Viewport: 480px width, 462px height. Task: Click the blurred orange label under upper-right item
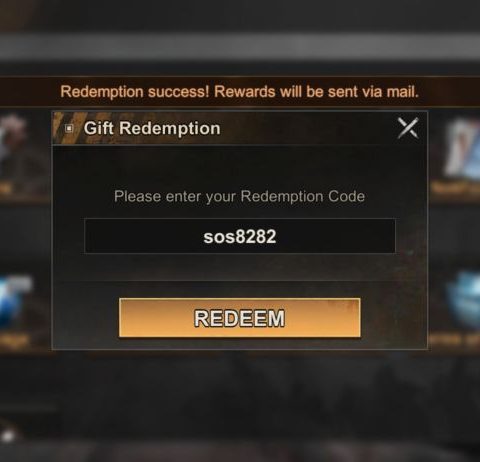[x=455, y=188]
